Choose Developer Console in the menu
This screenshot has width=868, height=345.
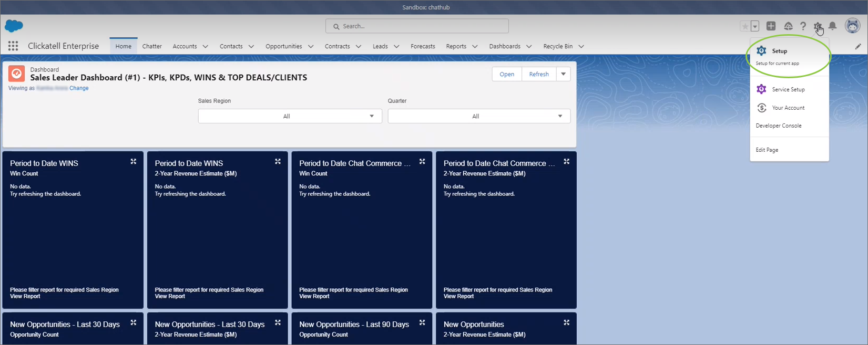pyautogui.click(x=778, y=126)
